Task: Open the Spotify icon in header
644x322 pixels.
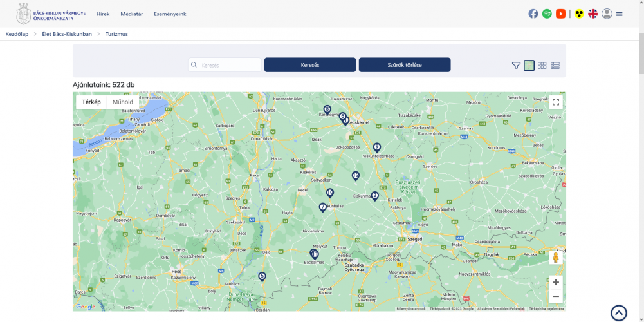Action: coord(547,14)
